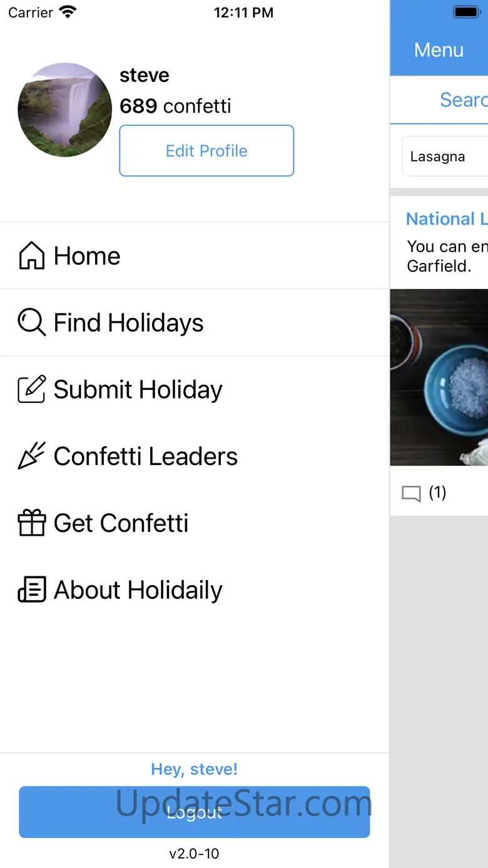Select Get Confetti menu entry
The width and height of the screenshot is (488, 868).
121,523
